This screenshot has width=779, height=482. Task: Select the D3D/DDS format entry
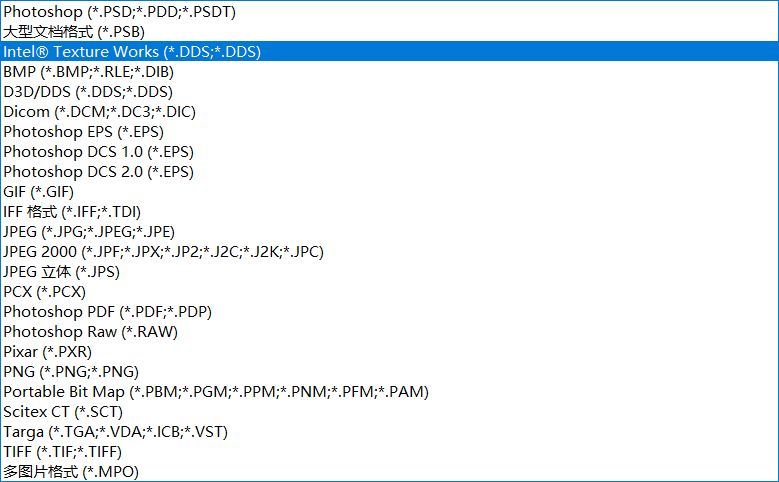coord(87,92)
